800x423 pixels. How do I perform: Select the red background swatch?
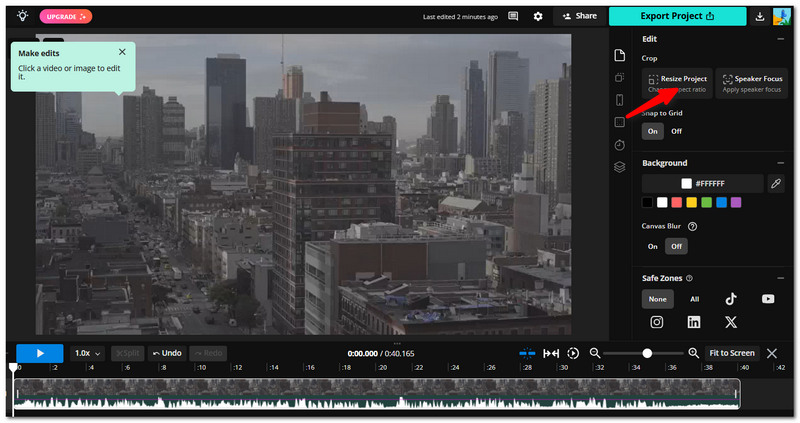coord(677,203)
